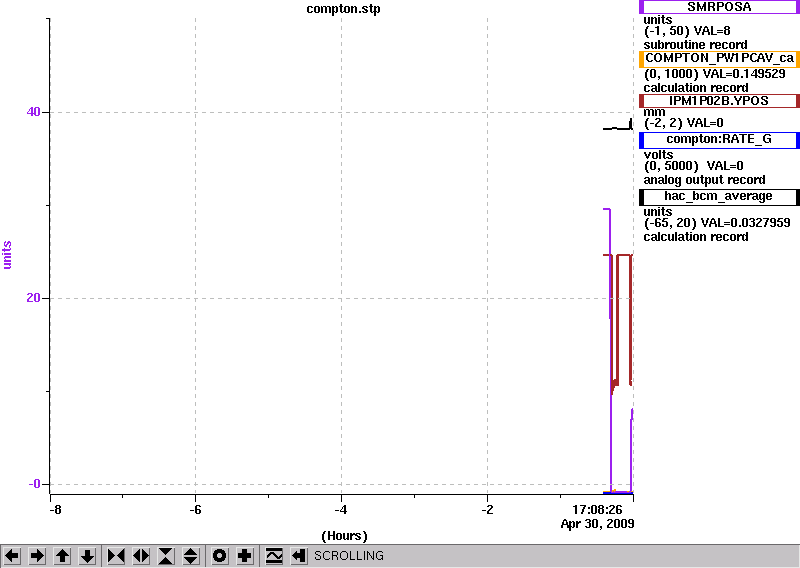Viewport: 800px width, 568px height.
Task: Pan the plot right with the right arrow
Action: click(x=37, y=555)
